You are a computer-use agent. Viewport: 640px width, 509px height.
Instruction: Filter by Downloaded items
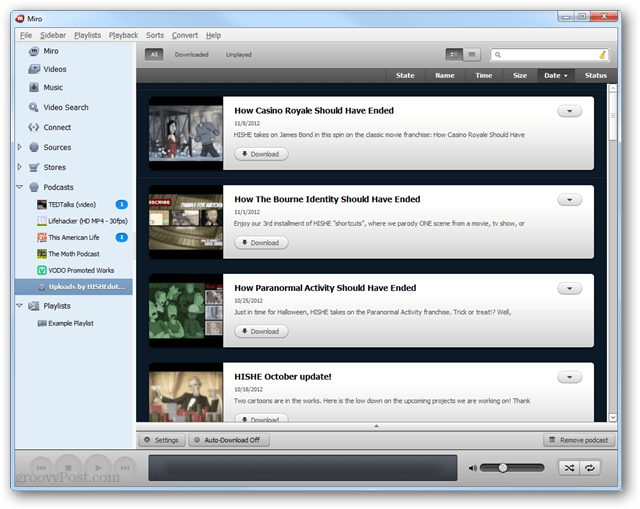point(191,54)
